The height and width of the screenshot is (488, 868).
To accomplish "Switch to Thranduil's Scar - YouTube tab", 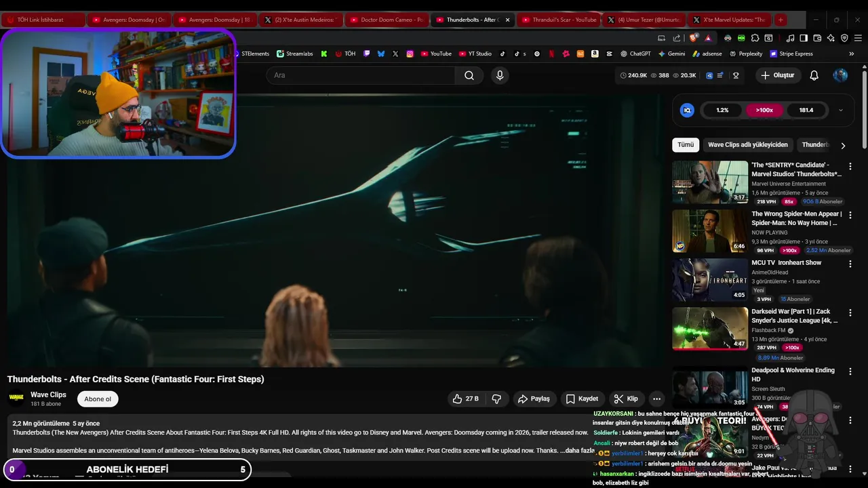I will point(558,20).
